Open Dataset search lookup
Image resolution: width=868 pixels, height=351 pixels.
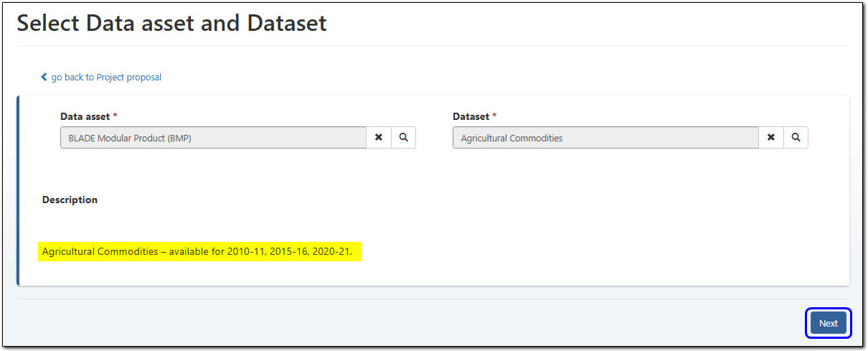796,138
